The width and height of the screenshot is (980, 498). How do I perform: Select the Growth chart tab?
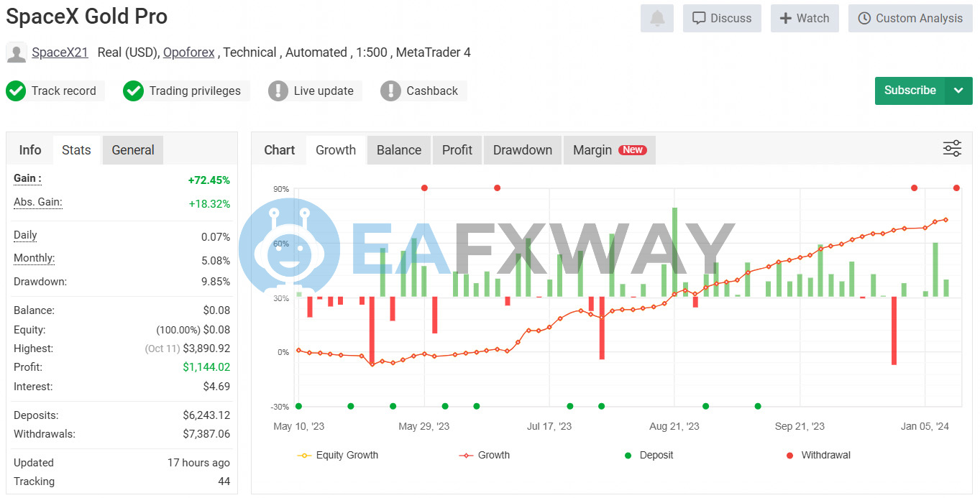pos(336,150)
